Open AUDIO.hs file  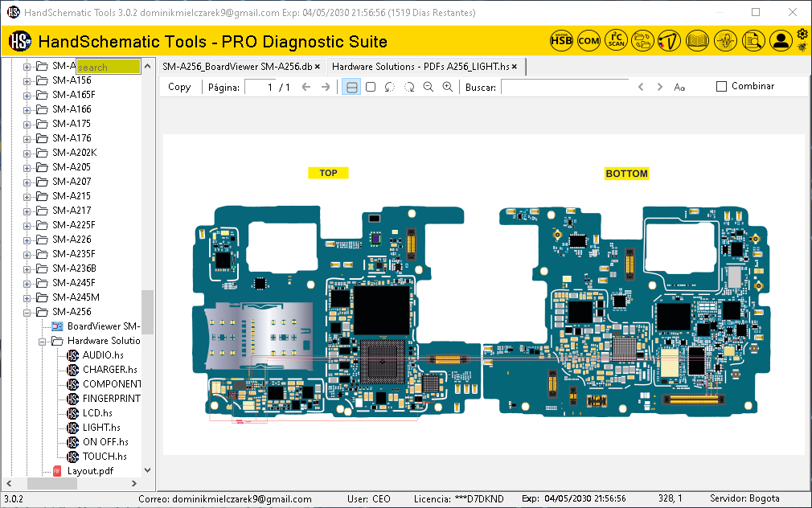click(103, 355)
